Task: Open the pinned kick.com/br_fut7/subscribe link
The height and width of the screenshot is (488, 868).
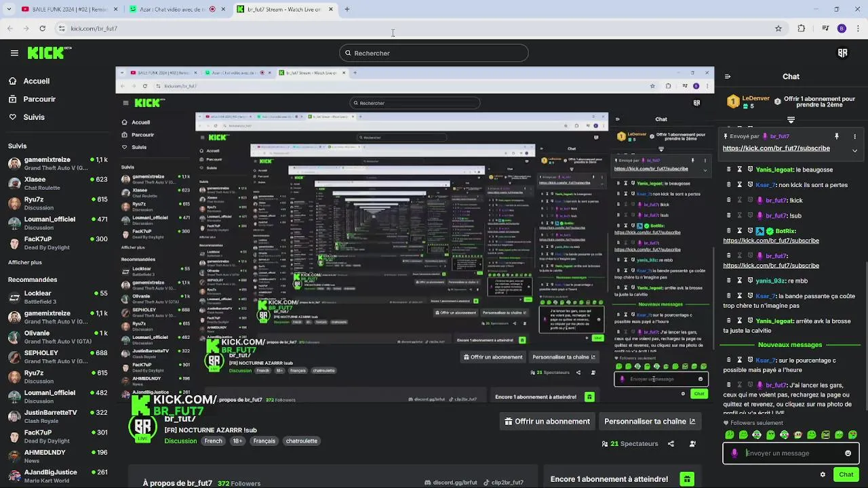Action: pos(776,148)
